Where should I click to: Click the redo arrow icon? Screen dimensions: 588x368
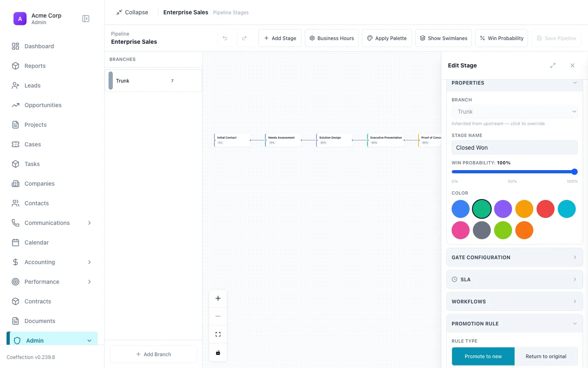(x=244, y=38)
